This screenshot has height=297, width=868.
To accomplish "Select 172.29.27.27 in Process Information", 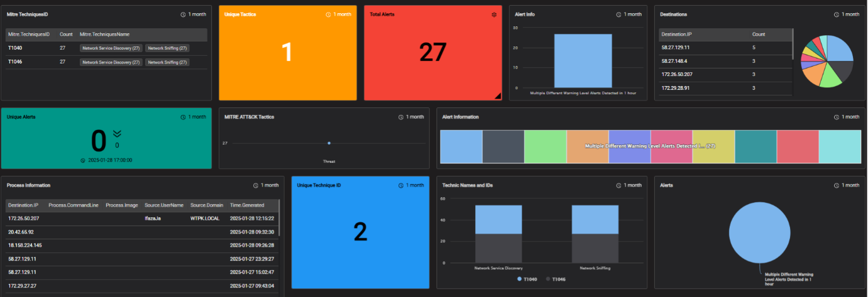I will point(22,285).
